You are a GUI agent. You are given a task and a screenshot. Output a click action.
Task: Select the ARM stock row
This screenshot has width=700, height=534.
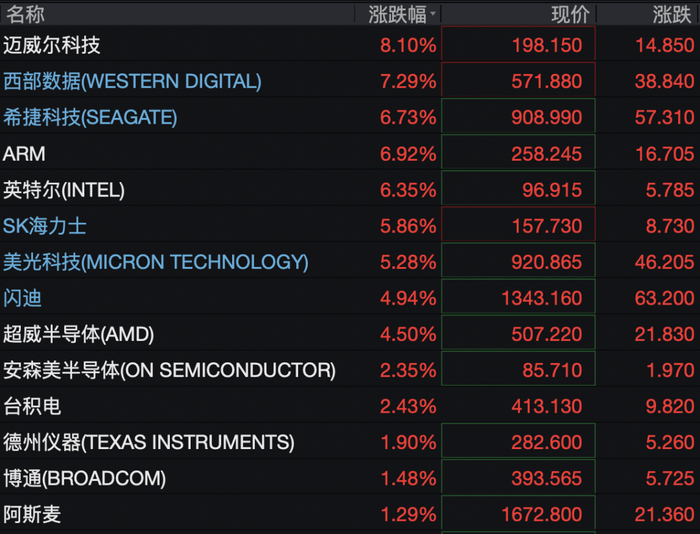click(350, 154)
